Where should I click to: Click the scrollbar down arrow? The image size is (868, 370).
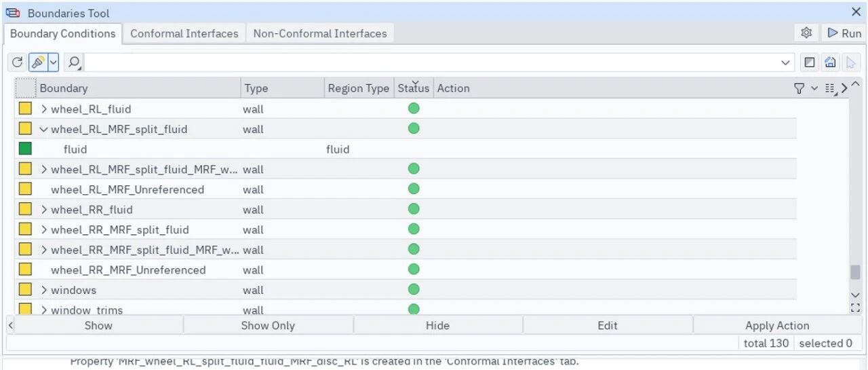click(x=855, y=295)
